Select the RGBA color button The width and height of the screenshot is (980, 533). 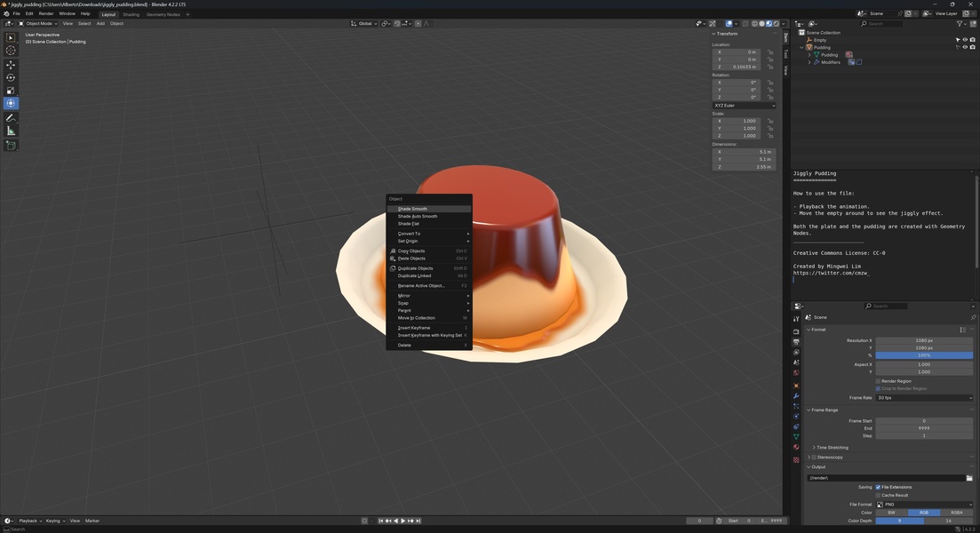pos(956,513)
